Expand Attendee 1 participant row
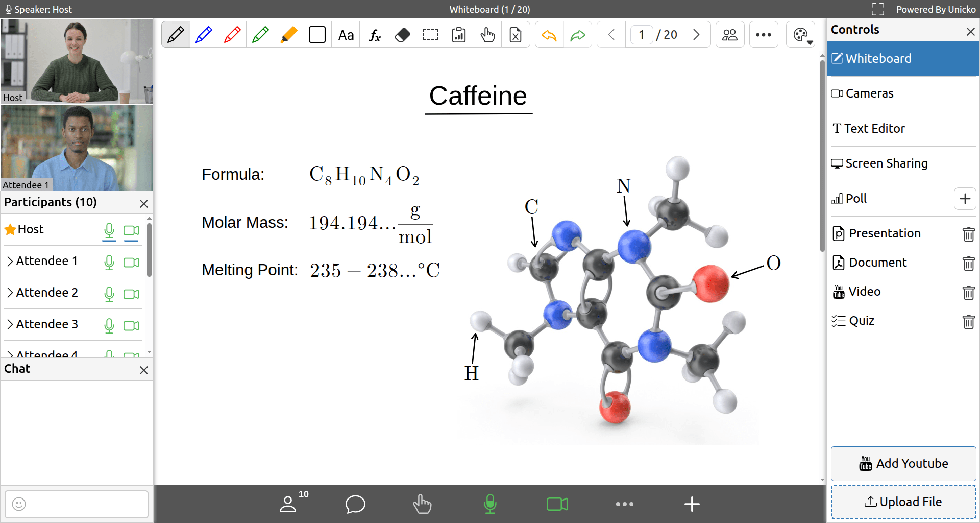The height and width of the screenshot is (523, 980). coord(10,261)
